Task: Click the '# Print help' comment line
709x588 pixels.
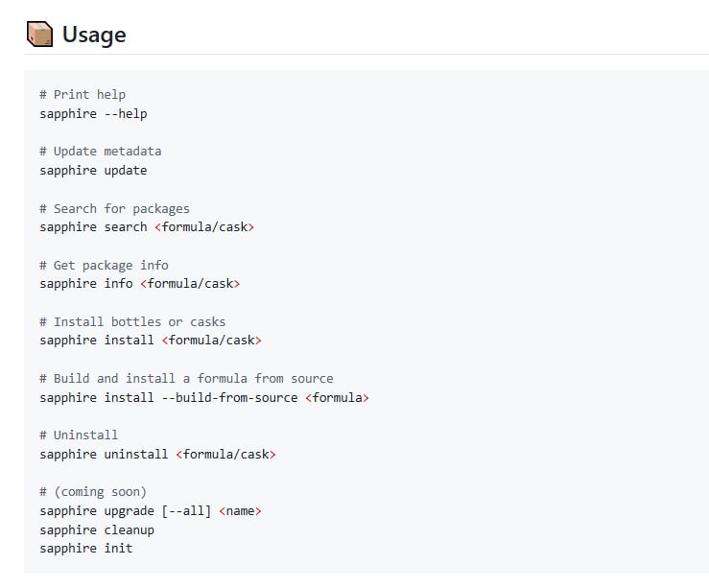Action: pyautogui.click(x=83, y=95)
